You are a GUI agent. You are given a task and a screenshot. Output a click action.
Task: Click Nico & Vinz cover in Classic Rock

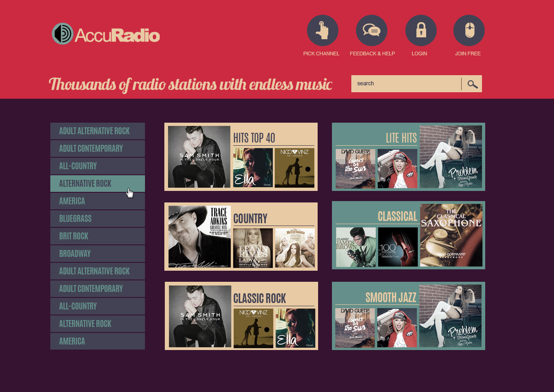(x=253, y=328)
